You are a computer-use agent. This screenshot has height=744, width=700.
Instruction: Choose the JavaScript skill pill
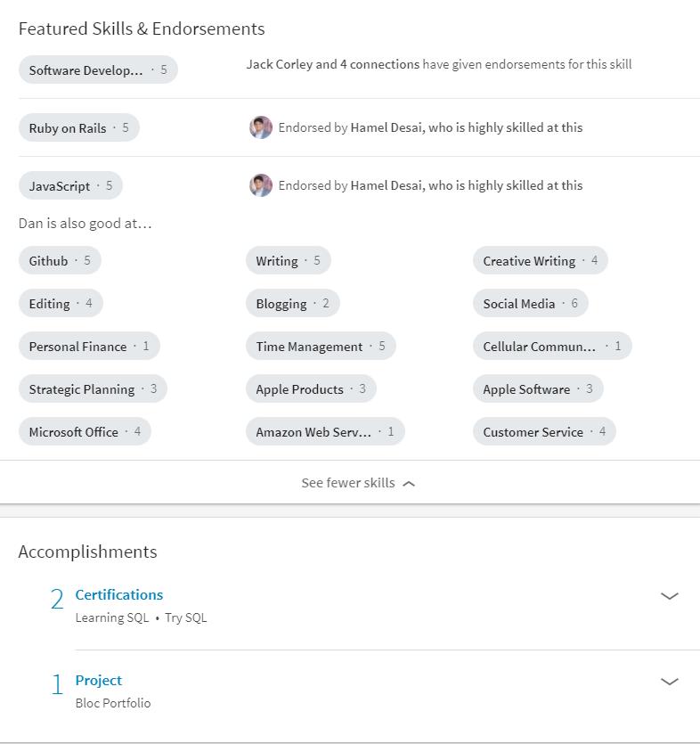pos(70,186)
